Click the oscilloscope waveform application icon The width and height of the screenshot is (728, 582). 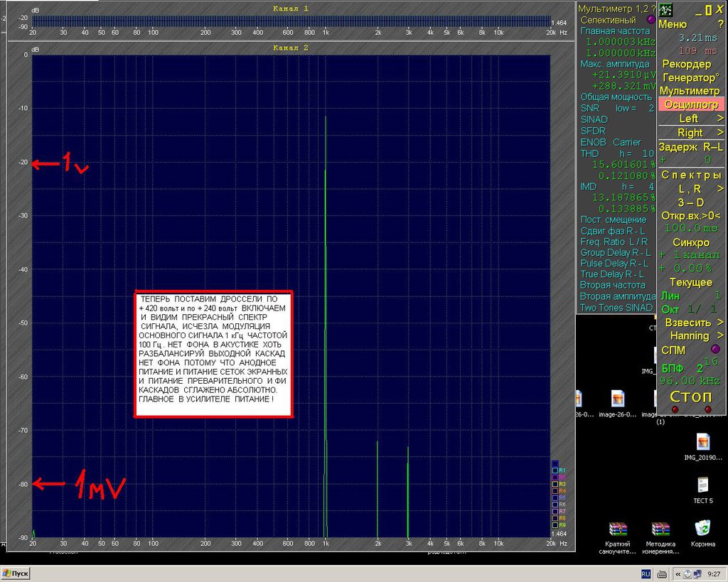point(665,10)
